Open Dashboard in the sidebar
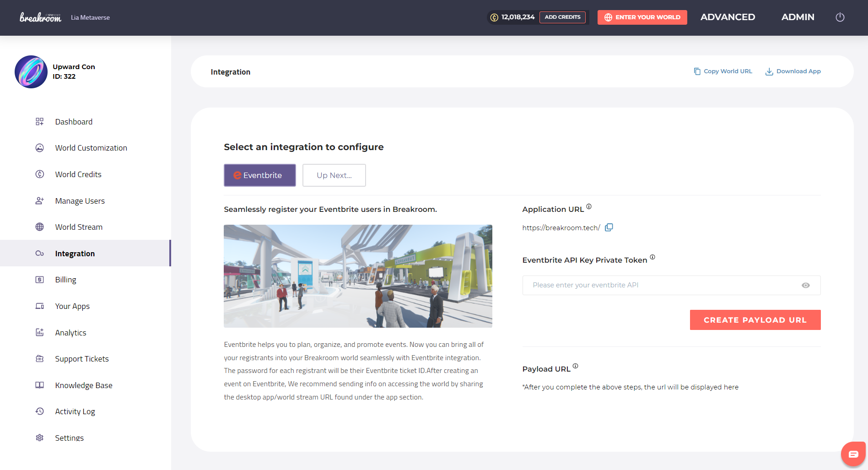 point(74,122)
